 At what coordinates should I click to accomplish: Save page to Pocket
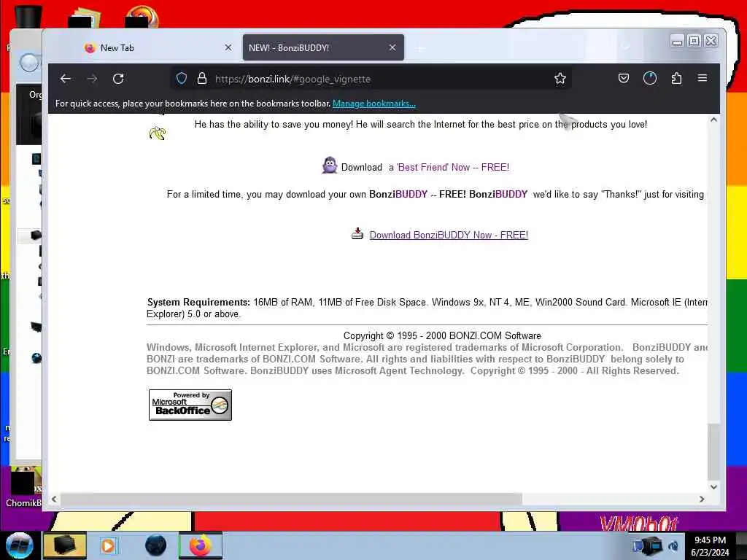624,78
